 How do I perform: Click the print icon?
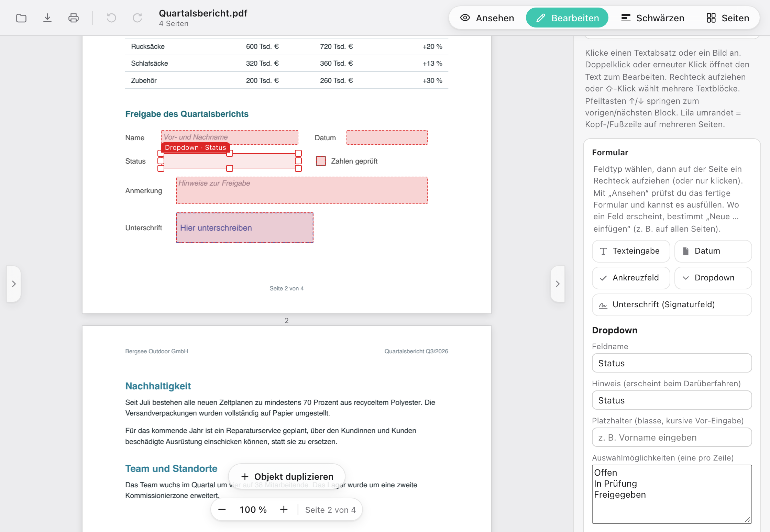coord(73,18)
